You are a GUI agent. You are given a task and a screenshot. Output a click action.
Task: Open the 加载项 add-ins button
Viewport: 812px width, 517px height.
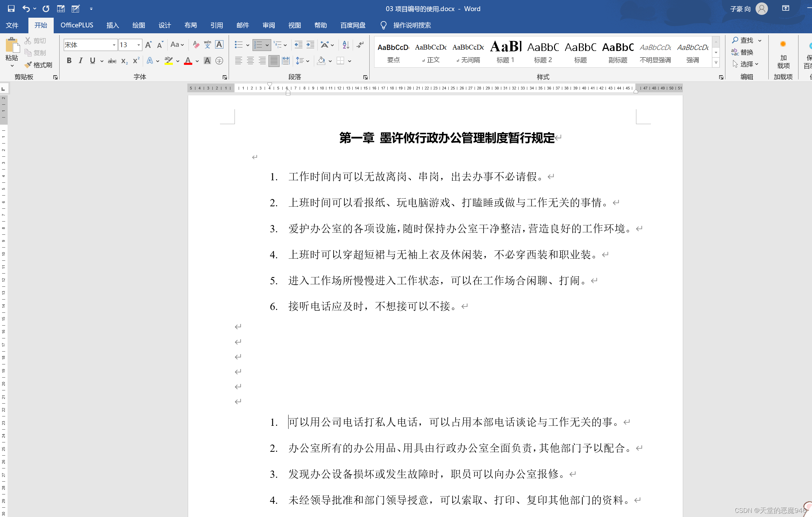click(783, 55)
